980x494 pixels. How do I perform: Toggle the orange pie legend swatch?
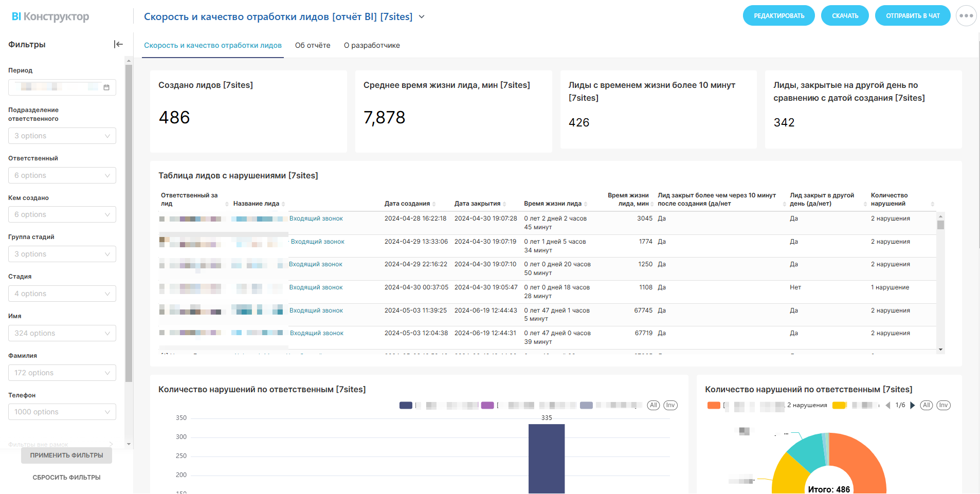(714, 405)
